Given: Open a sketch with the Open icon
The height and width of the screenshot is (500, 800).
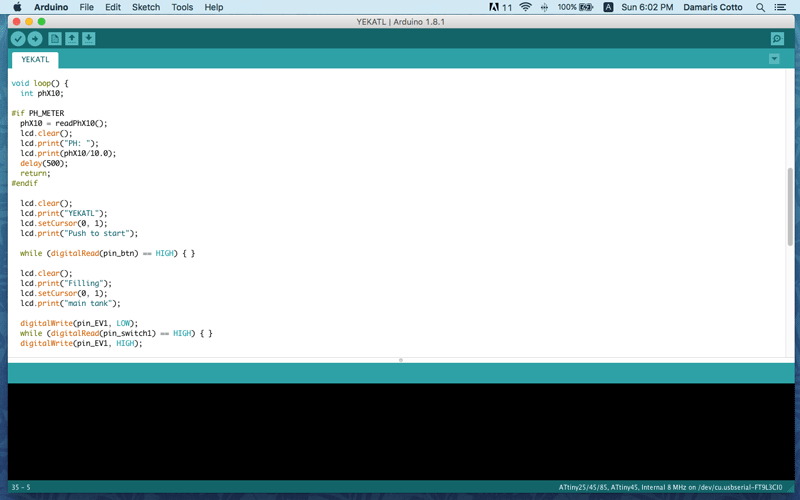Looking at the screenshot, I should (71, 39).
